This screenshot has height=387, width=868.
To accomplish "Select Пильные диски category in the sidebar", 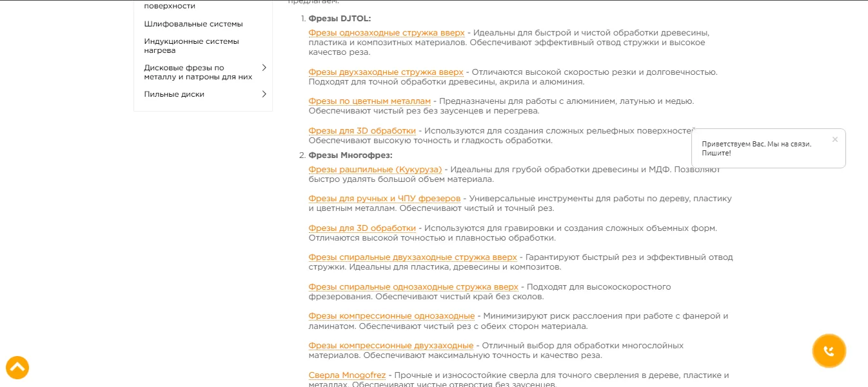I will tap(174, 94).
